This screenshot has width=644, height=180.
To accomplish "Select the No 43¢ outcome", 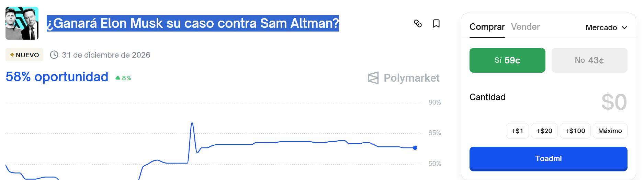I will tap(589, 60).
